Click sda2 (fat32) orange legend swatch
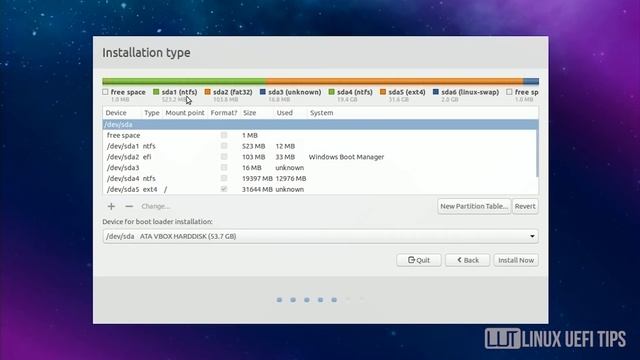 click(207, 92)
